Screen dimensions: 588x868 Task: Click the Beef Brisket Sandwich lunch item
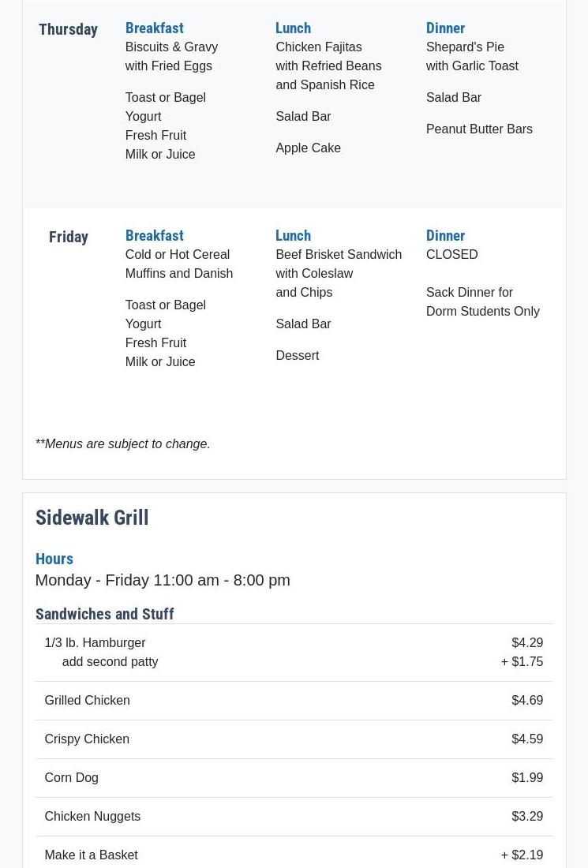pyautogui.click(x=339, y=255)
